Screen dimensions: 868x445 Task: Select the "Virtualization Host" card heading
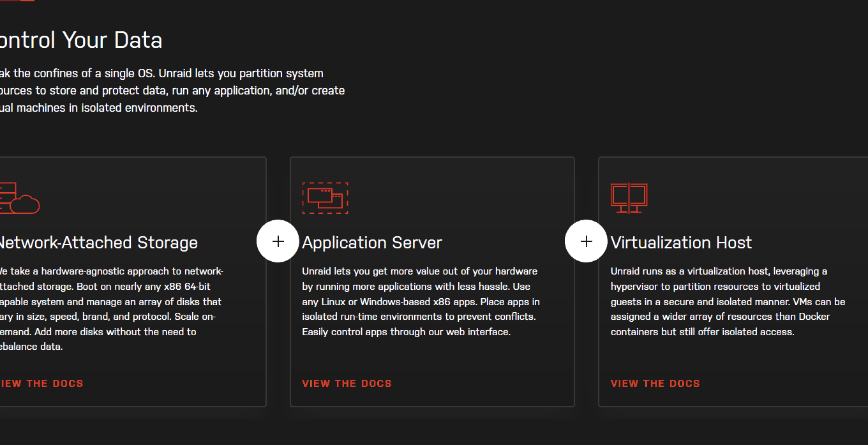click(x=681, y=243)
